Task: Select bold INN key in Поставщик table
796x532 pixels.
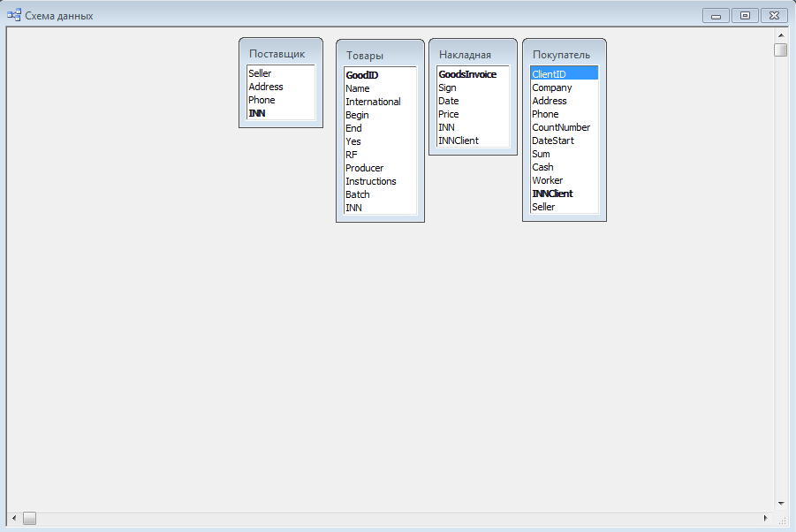Action: pos(281,113)
